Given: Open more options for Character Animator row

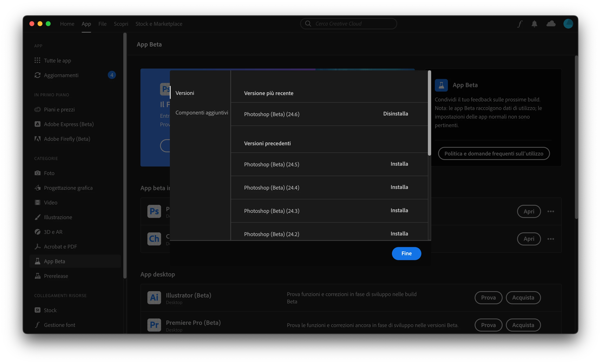Looking at the screenshot, I should click(551, 239).
